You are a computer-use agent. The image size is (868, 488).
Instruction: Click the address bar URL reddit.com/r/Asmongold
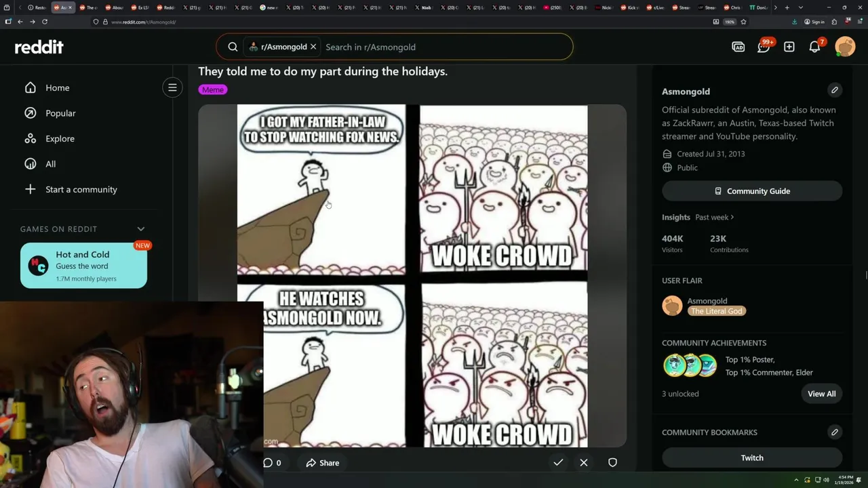click(143, 22)
